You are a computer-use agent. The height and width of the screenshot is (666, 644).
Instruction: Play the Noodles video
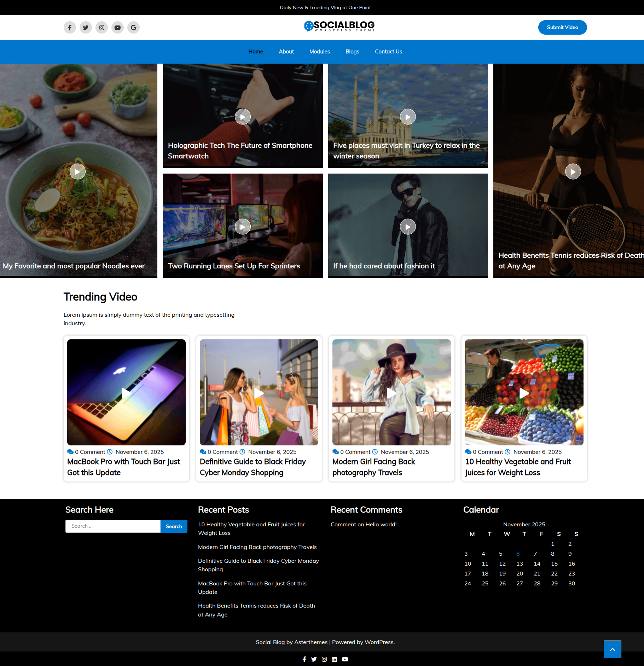77,172
